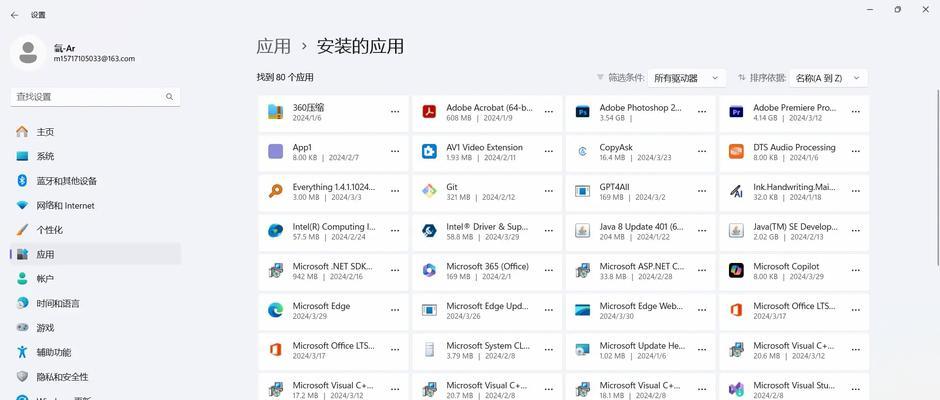Open more options for AV1 Video Extension
The width and height of the screenshot is (940, 400).
click(549, 151)
